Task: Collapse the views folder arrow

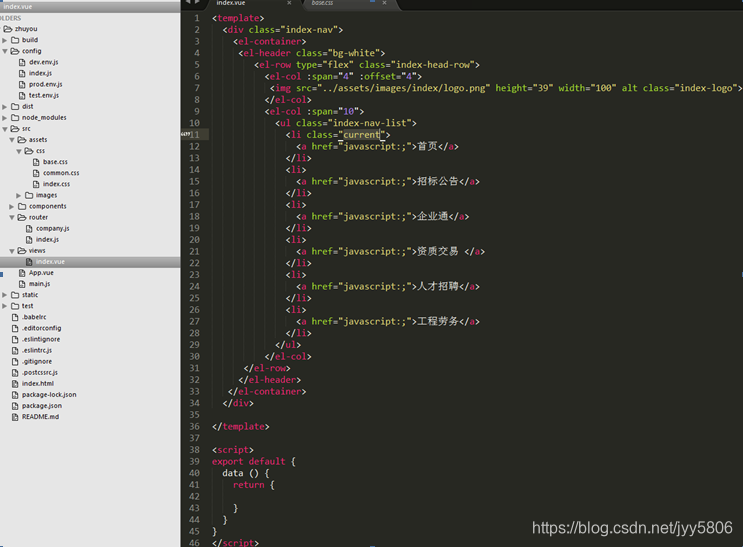Action: (12, 251)
